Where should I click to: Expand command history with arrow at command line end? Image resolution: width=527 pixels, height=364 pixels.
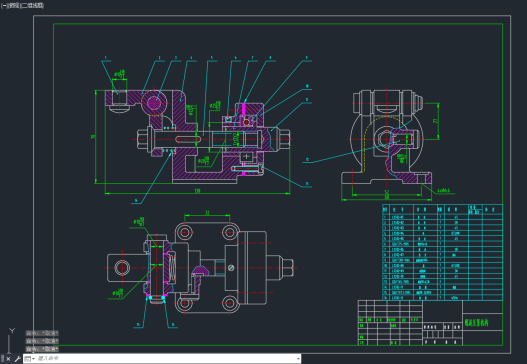tap(298, 359)
